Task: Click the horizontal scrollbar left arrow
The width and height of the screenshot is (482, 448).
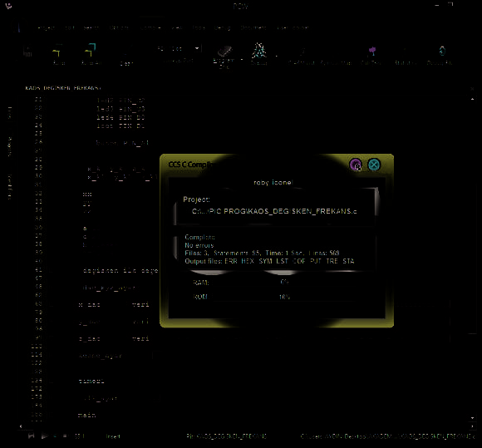Action: 21,426
